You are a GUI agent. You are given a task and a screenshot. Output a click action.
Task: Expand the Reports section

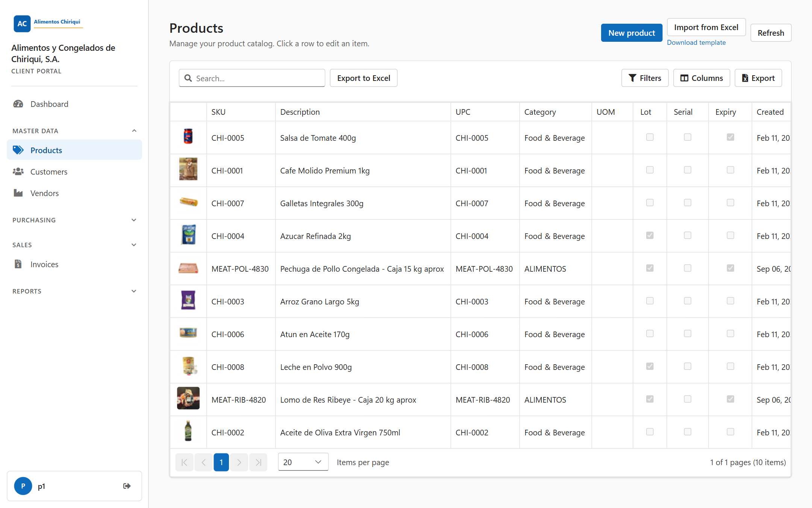[x=74, y=291]
